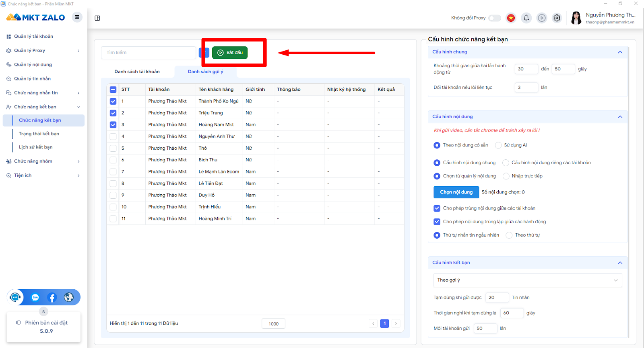Uncheck Cho phép trùng nội dung giữa các tài khoản
The height and width of the screenshot is (348, 644).
(x=437, y=208)
